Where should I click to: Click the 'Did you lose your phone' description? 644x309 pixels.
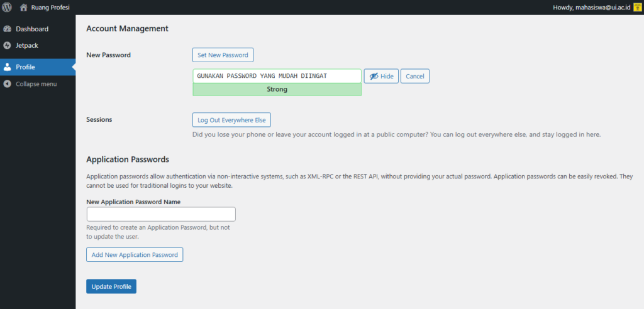click(x=397, y=134)
